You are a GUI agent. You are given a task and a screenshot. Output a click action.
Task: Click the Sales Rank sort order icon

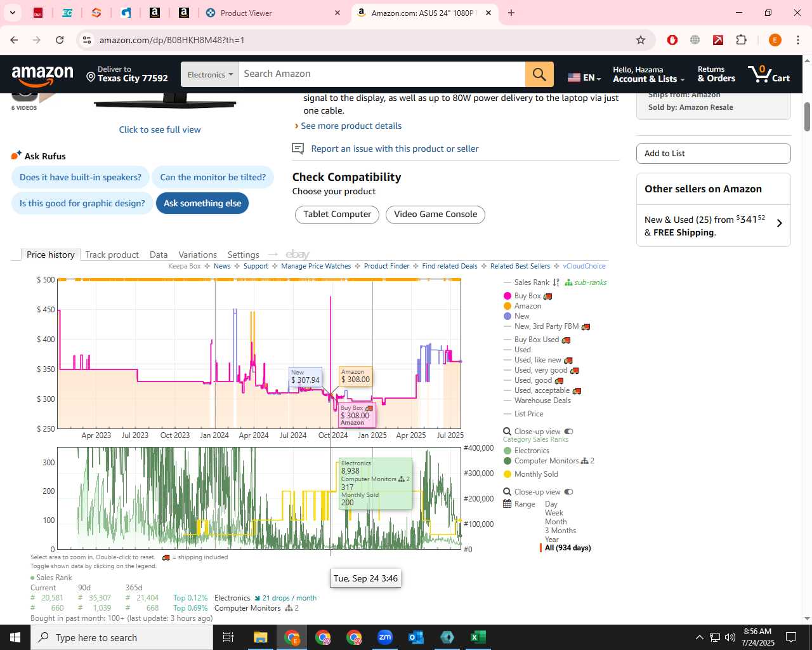coord(556,282)
